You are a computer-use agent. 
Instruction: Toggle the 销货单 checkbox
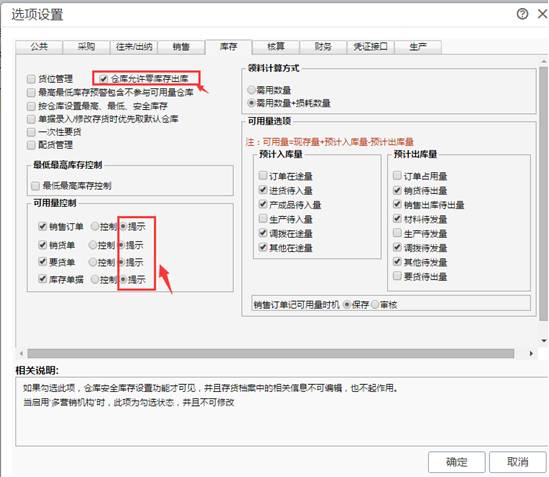click(42, 245)
